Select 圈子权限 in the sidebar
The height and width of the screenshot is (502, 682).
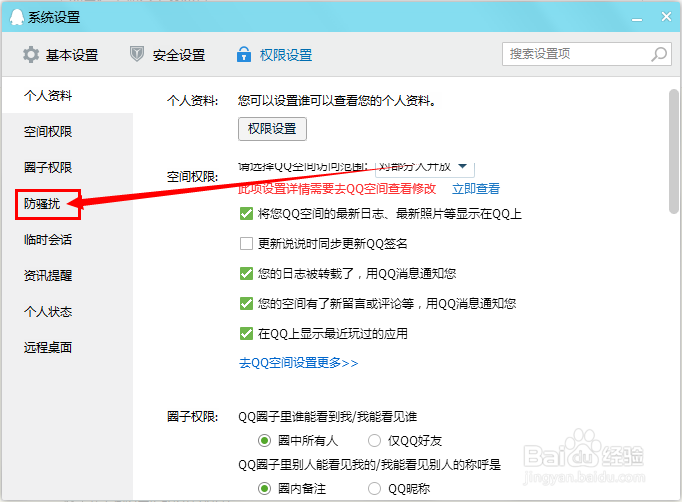pyautogui.click(x=48, y=167)
